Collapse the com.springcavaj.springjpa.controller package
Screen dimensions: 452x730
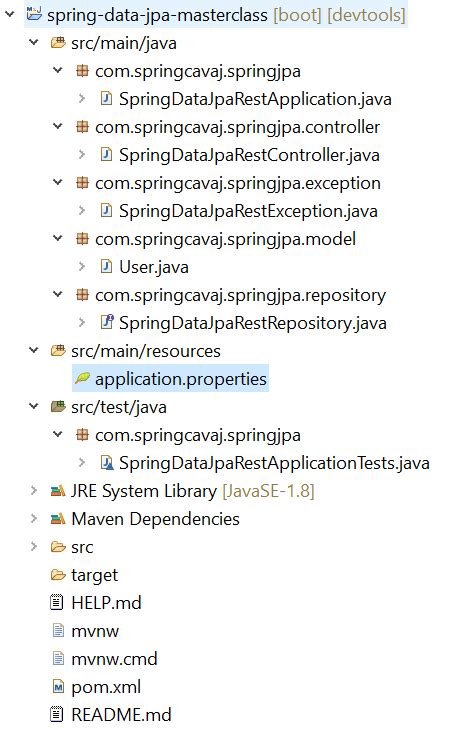[x=58, y=126]
